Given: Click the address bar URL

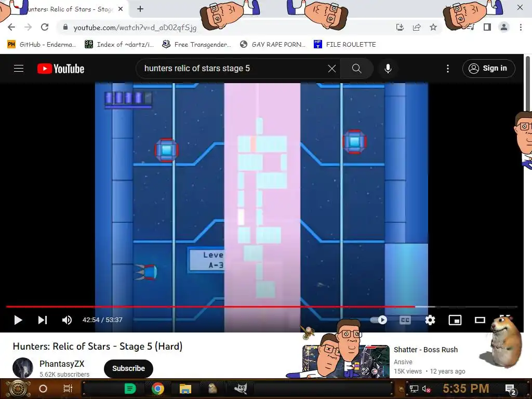Looking at the screenshot, I should [135, 28].
